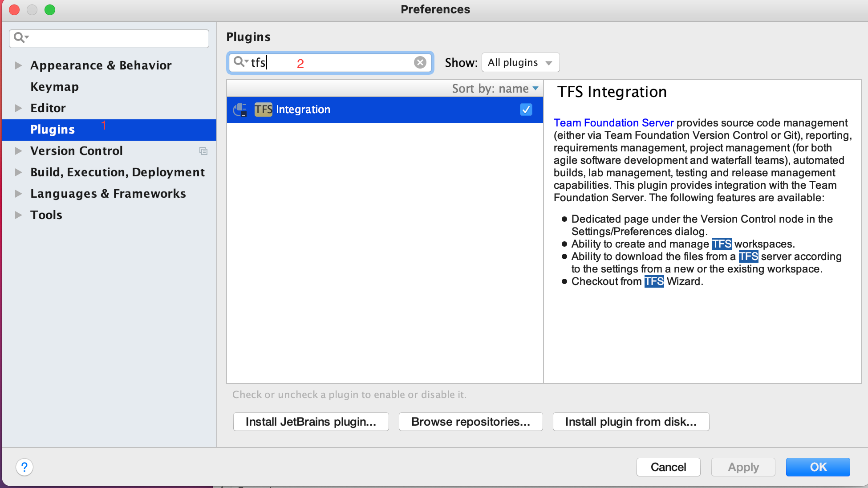Open Appearance & Behavior settings page

tap(101, 65)
